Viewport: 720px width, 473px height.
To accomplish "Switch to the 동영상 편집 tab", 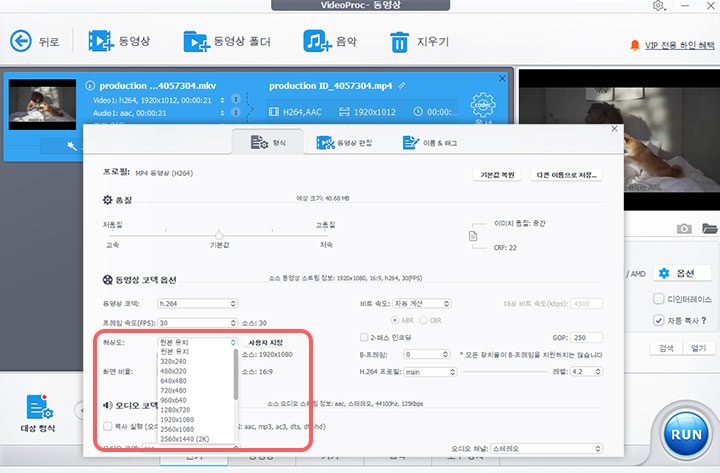I will [344, 143].
